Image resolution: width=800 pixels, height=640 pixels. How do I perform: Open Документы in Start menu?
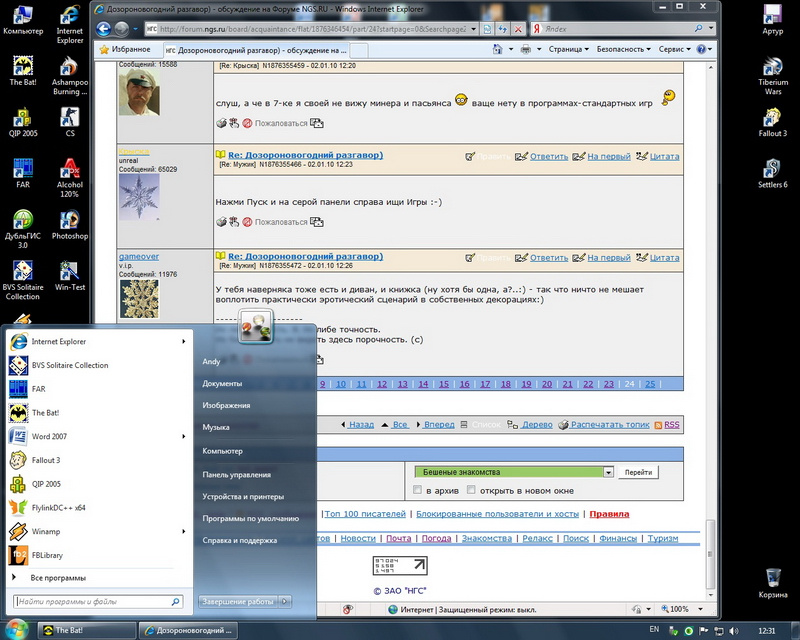click(222, 383)
